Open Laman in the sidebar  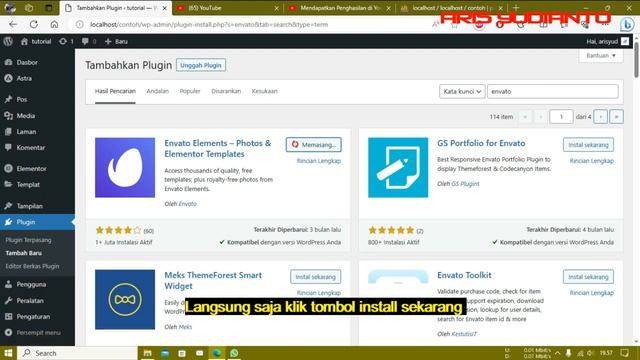click(26, 131)
